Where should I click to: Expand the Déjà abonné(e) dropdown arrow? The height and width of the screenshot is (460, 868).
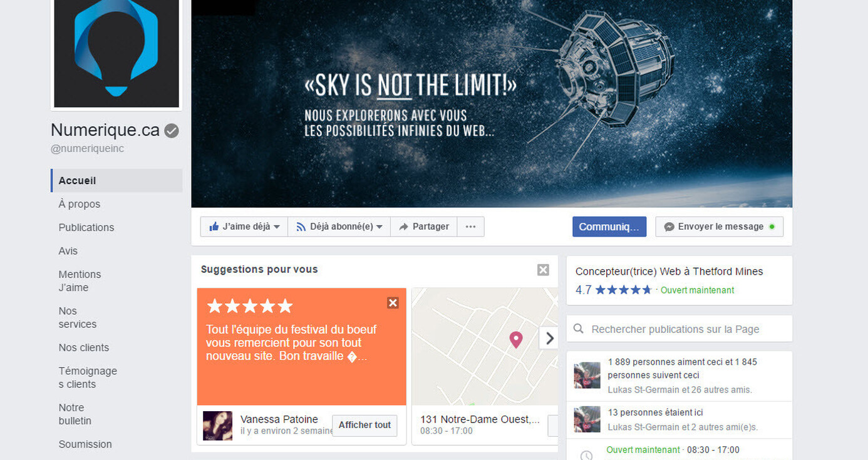tap(379, 227)
